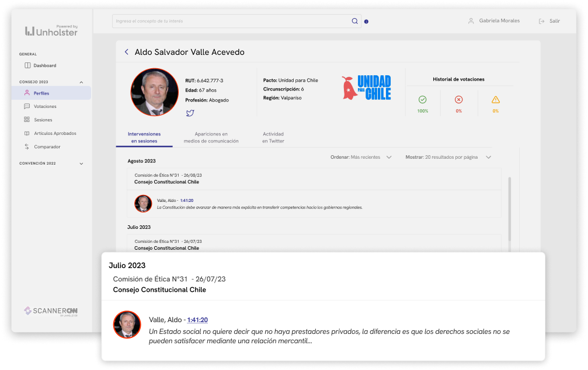This screenshot has height=370, width=588.
Task: Click the red rejected votes X icon
Action: click(x=458, y=100)
